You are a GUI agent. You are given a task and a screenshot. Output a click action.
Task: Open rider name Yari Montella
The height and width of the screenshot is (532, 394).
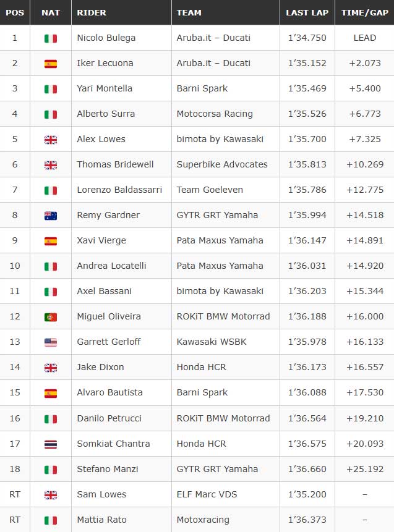coord(105,88)
